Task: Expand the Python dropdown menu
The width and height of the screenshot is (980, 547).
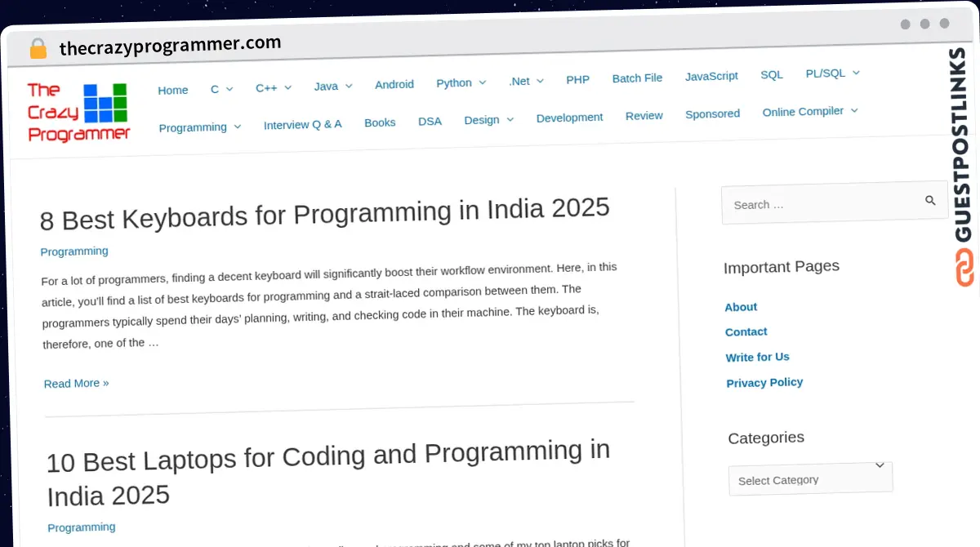Action: click(461, 82)
